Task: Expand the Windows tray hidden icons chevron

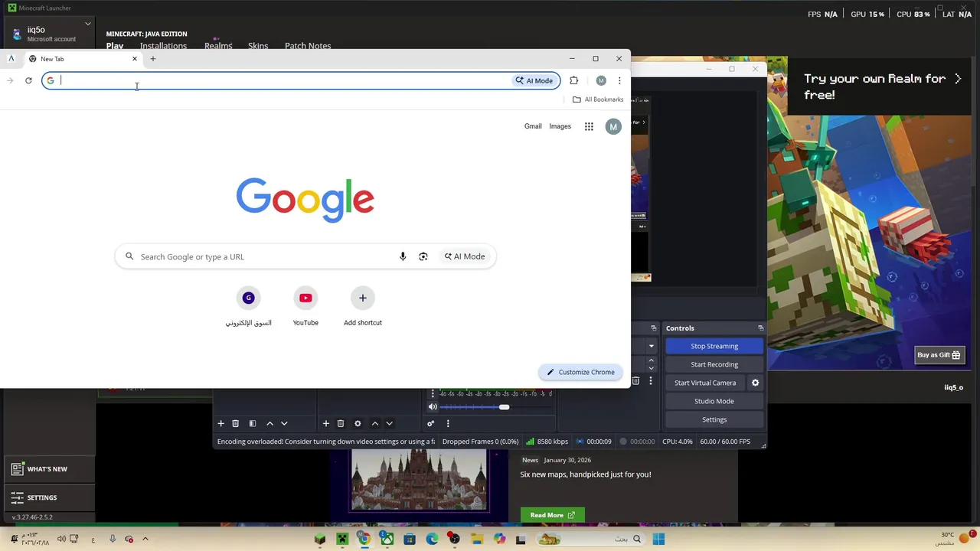Action: coord(145,540)
